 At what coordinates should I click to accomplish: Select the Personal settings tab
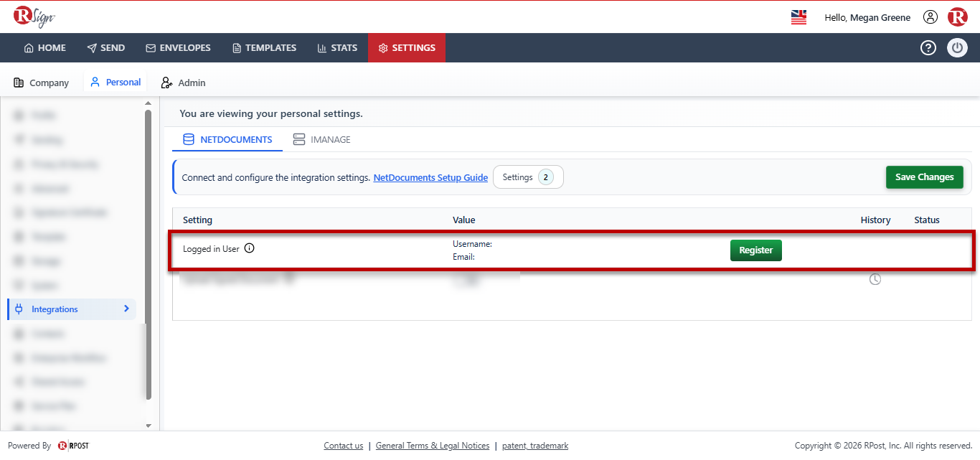[116, 83]
